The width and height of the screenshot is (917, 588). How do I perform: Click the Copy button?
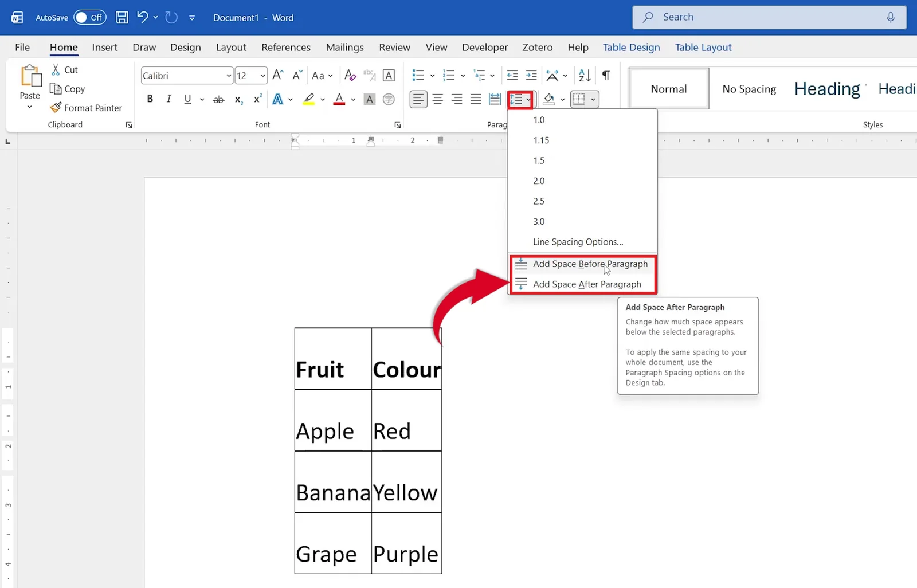(67, 89)
